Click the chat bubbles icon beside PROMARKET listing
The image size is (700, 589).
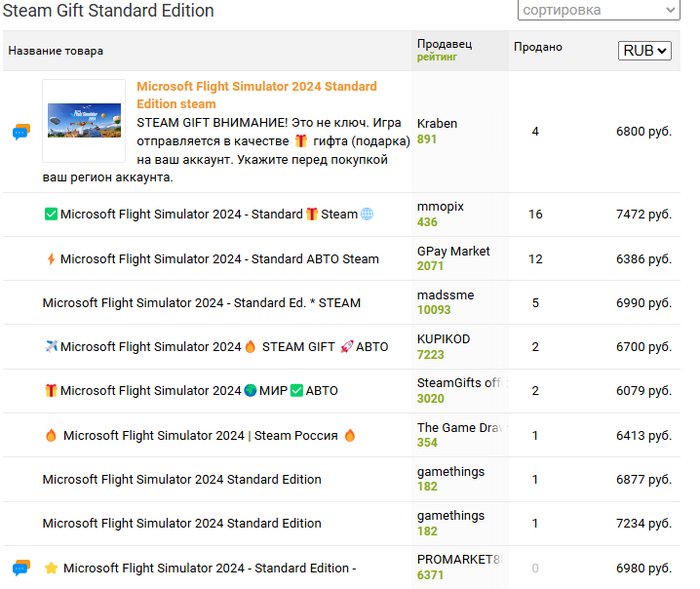point(21,568)
